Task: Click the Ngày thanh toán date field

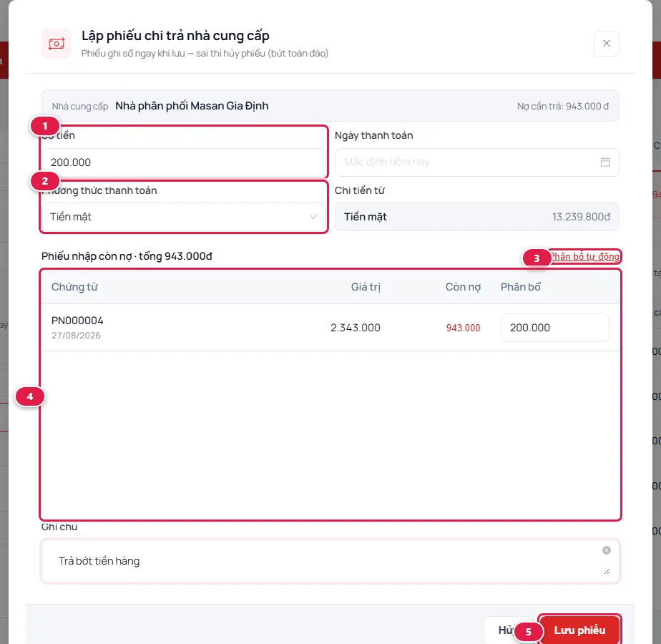Action: pyautogui.click(x=476, y=162)
